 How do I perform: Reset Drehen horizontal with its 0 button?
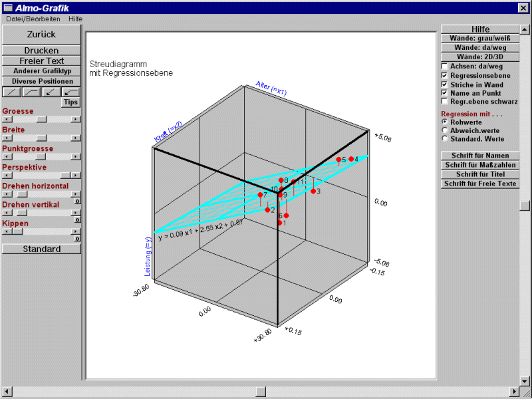77,200
